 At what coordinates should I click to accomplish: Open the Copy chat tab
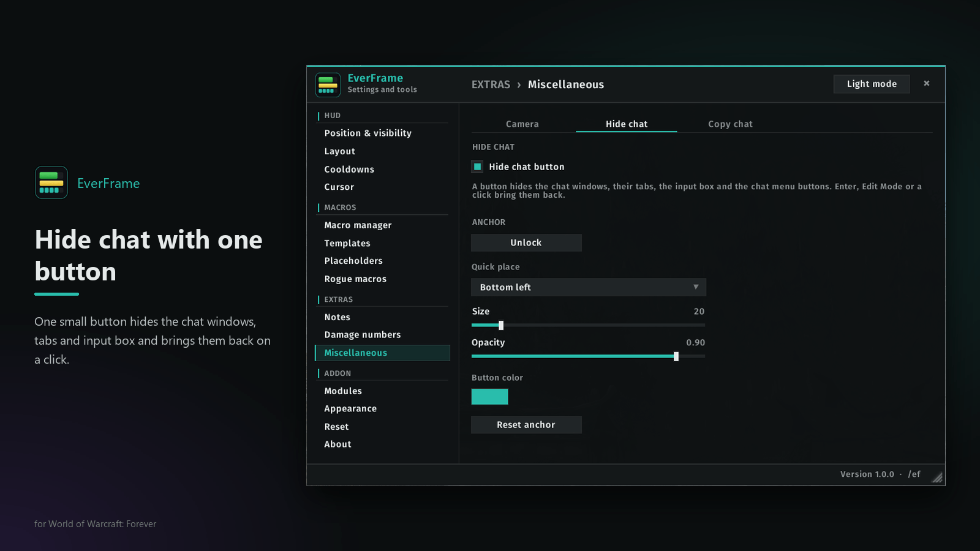point(730,124)
